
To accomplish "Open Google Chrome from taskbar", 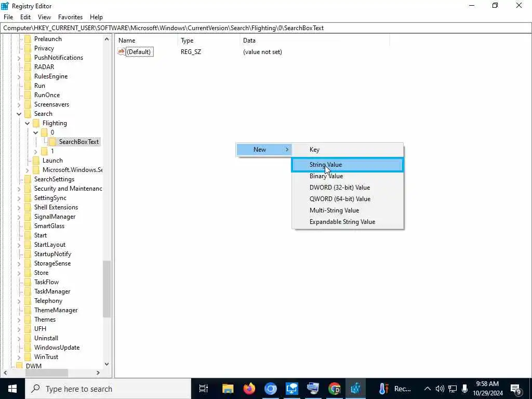I will click(334, 389).
